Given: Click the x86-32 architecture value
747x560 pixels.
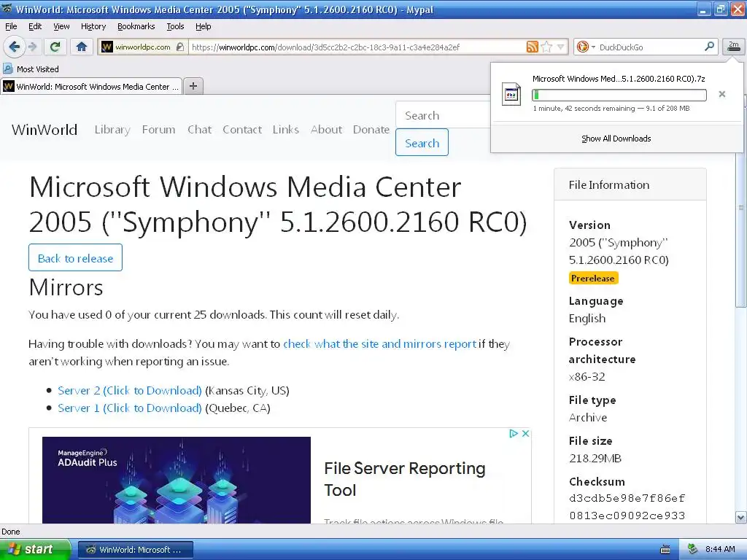Looking at the screenshot, I should tap(587, 377).
